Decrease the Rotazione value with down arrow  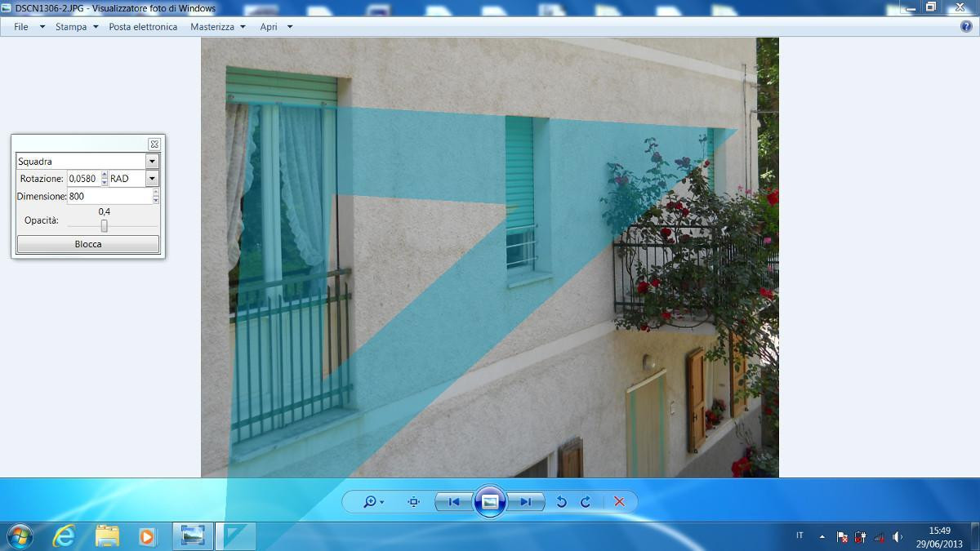(105, 182)
